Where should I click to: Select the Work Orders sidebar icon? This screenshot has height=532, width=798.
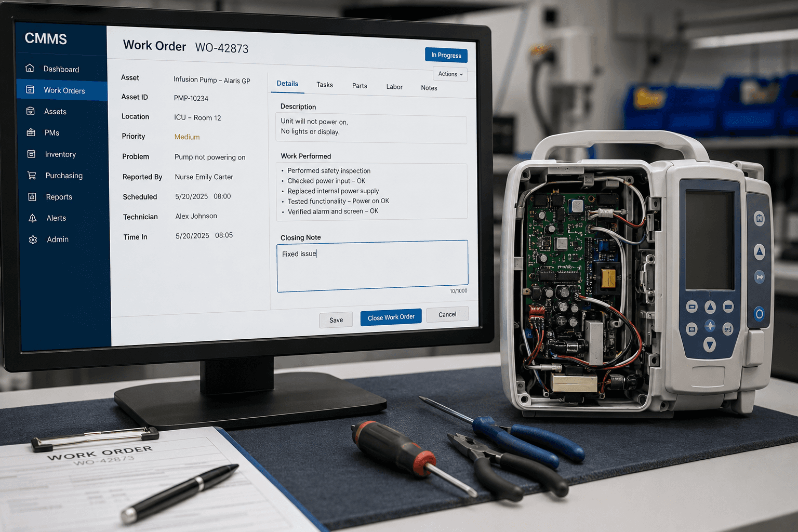(30, 89)
